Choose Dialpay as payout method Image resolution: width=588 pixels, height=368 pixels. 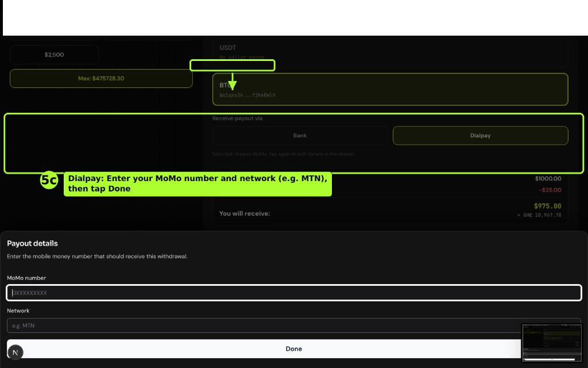481,136
